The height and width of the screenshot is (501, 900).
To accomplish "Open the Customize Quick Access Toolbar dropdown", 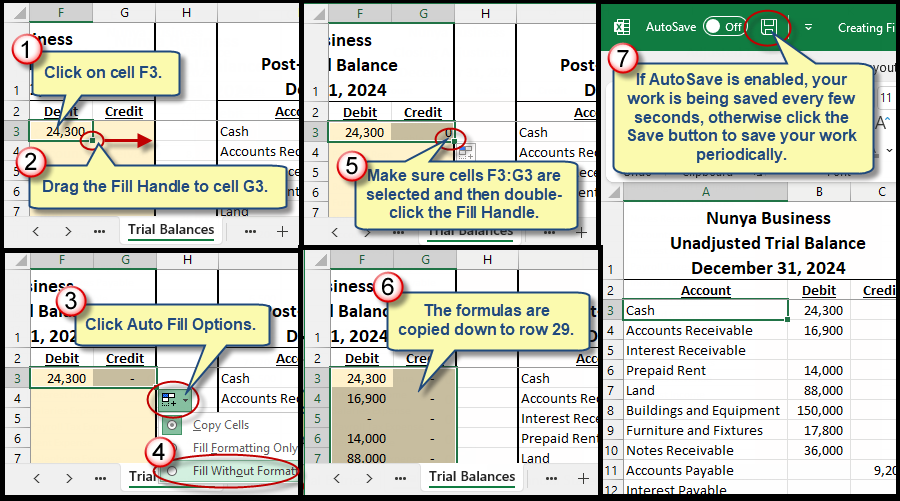I will click(x=808, y=27).
